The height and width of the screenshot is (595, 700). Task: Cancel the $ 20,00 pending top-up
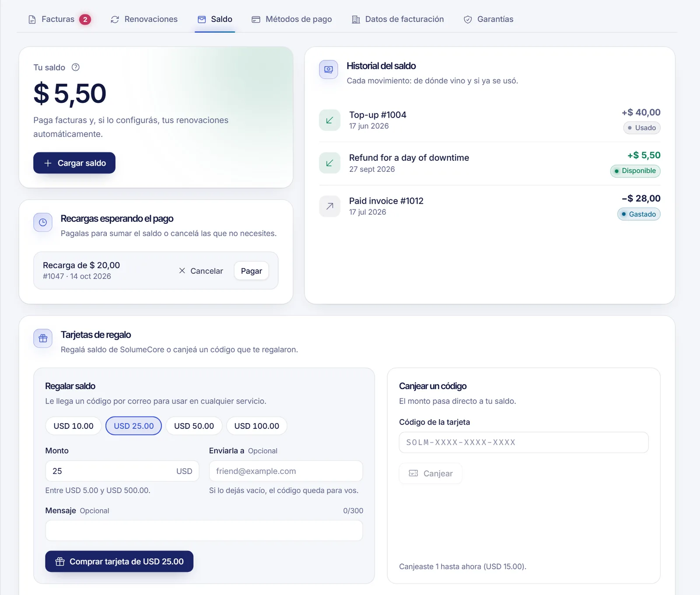click(201, 271)
